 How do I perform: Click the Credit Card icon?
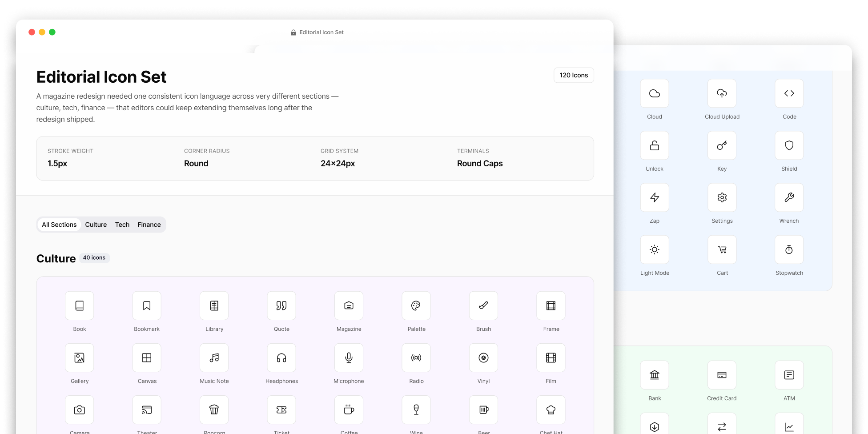pyautogui.click(x=722, y=375)
